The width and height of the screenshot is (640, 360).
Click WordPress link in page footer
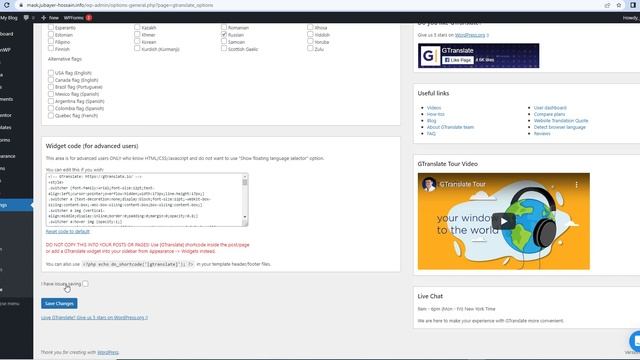(108, 352)
